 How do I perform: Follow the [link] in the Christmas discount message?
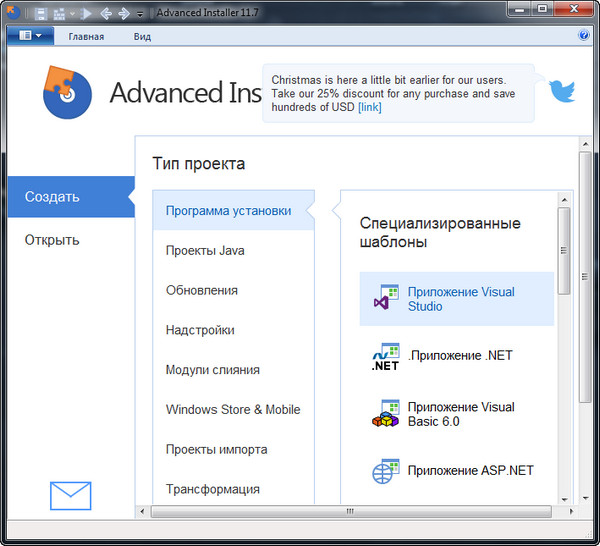pos(370,107)
